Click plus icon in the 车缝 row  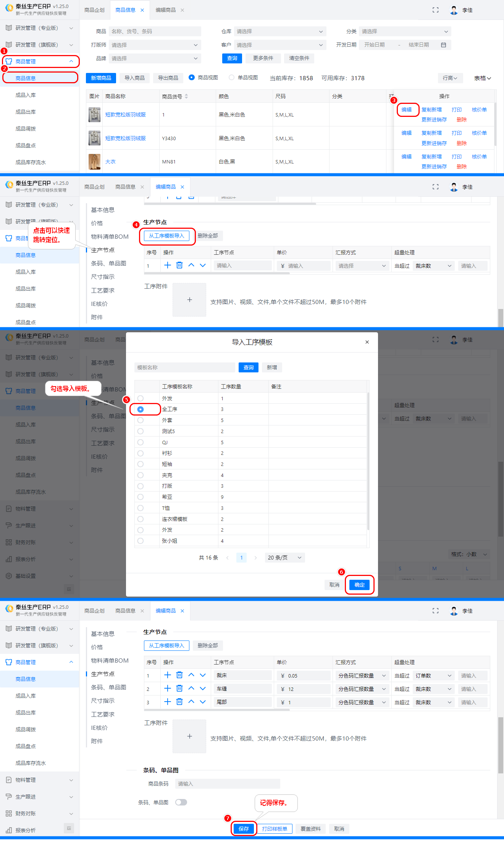coord(168,689)
